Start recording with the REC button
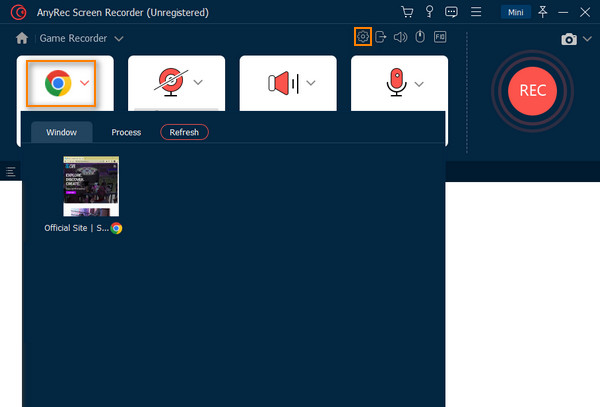This screenshot has width=600, height=407. (532, 91)
